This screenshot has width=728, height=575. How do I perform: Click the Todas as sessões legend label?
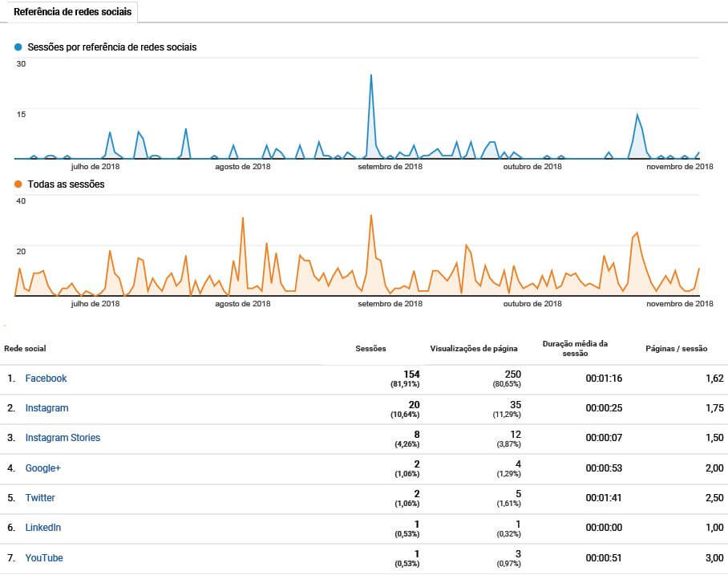[66, 184]
